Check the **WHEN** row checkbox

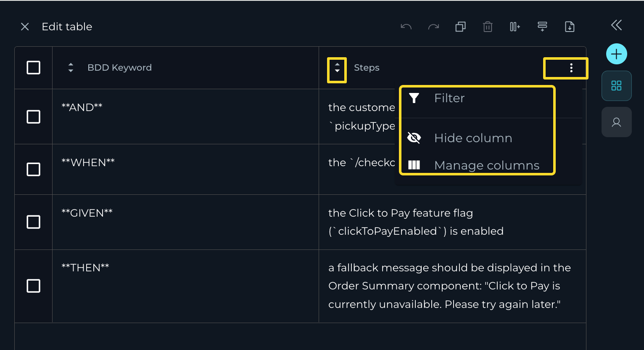pyautogui.click(x=34, y=169)
